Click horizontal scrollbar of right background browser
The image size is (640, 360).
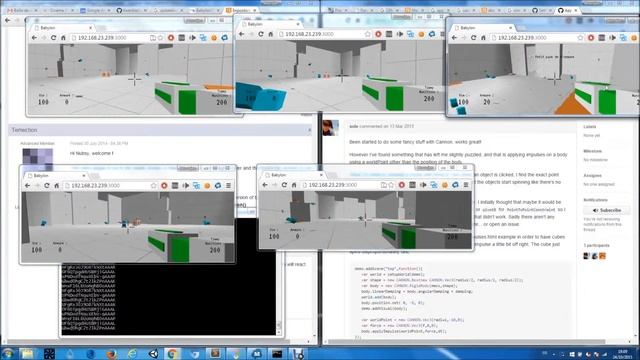coord(467,342)
